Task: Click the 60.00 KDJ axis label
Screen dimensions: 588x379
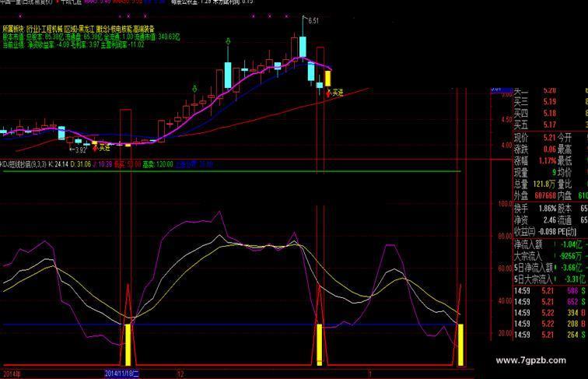Action: [x=506, y=268]
